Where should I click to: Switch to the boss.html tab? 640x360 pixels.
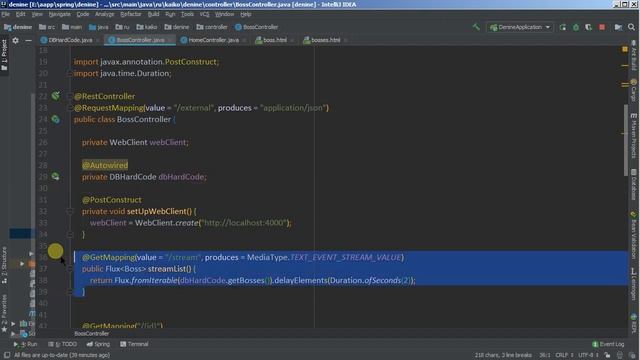pyautogui.click(x=274, y=40)
